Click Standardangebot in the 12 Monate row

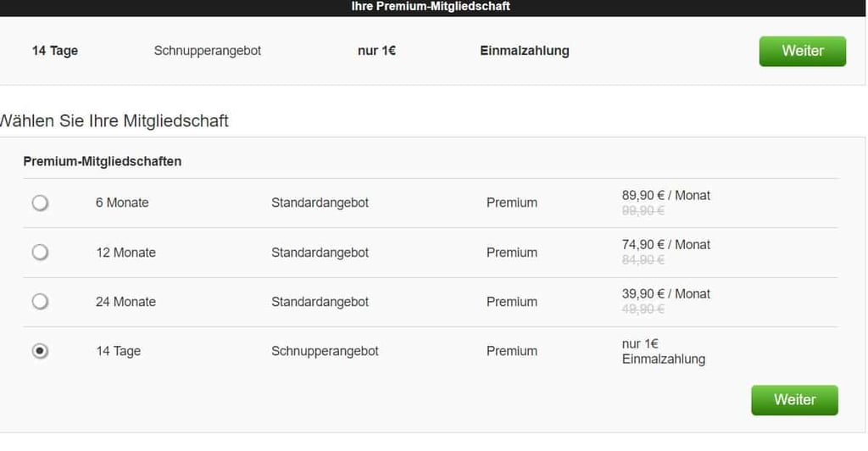pyautogui.click(x=320, y=253)
